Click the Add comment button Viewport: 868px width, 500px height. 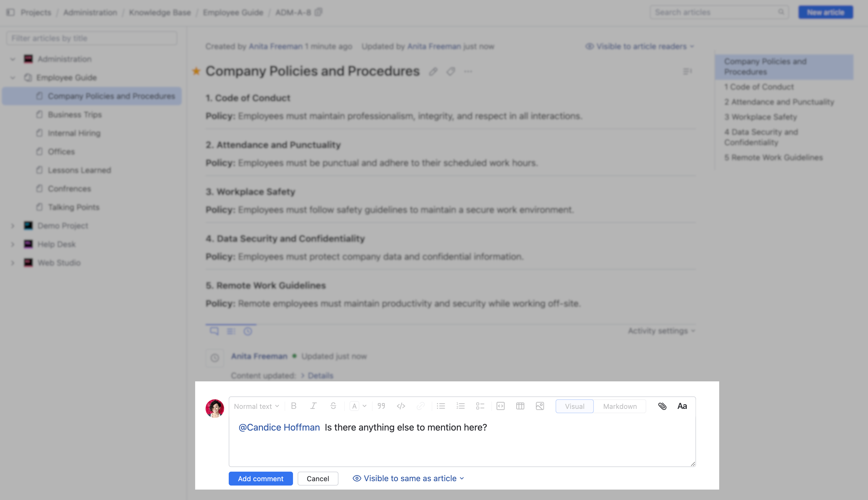click(261, 478)
